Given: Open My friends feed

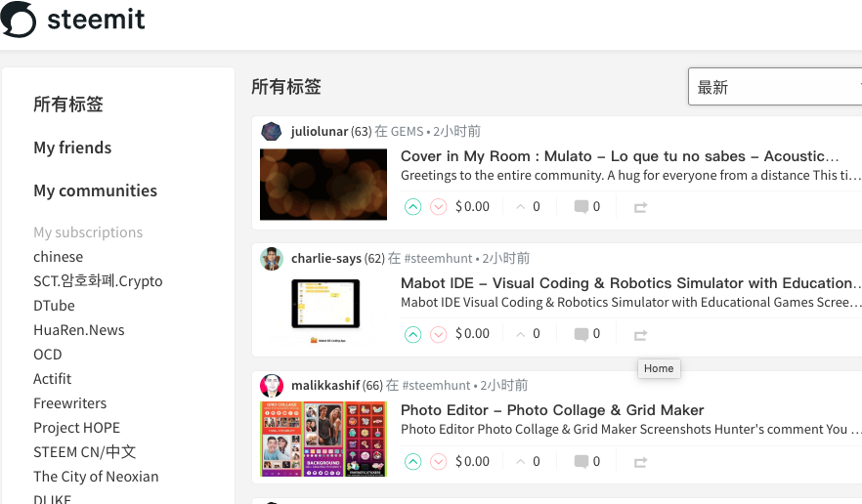Looking at the screenshot, I should click(x=72, y=147).
